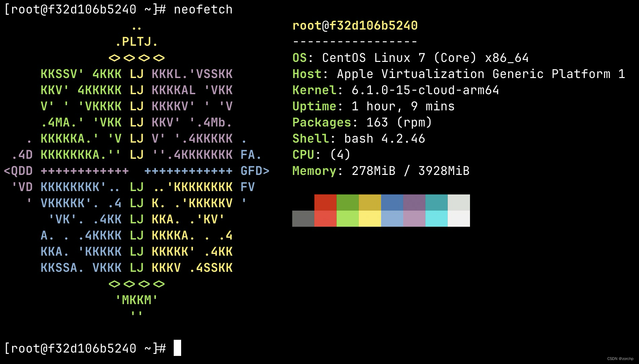Click the bright red bottom-row color block
The width and height of the screenshot is (639, 364).
(x=326, y=219)
